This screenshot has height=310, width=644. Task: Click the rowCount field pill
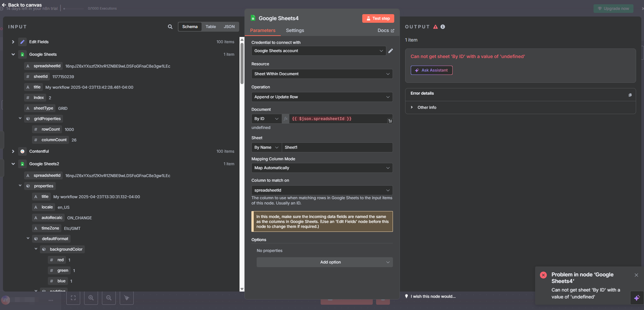tap(47, 129)
